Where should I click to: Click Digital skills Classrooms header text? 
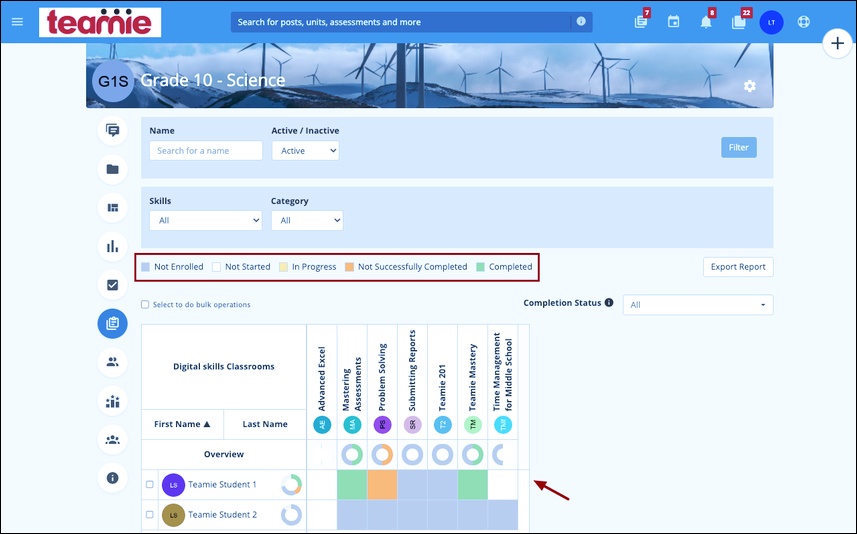pyautogui.click(x=224, y=366)
